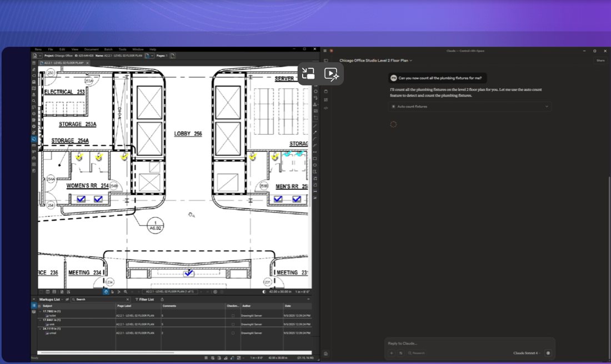This screenshot has height=364, width=611.
Task: Open the Tools menu
Action: click(122, 49)
